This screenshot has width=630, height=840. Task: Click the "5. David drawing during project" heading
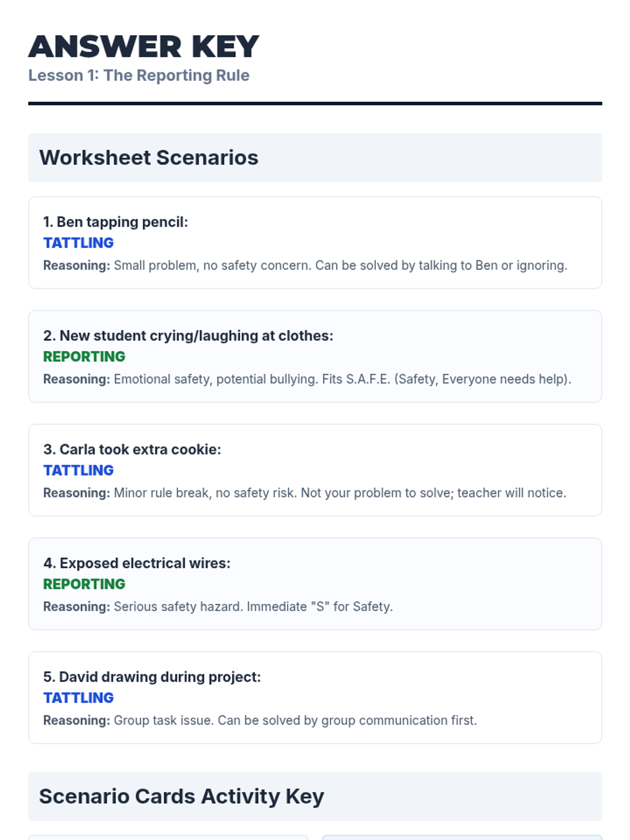pos(152,677)
